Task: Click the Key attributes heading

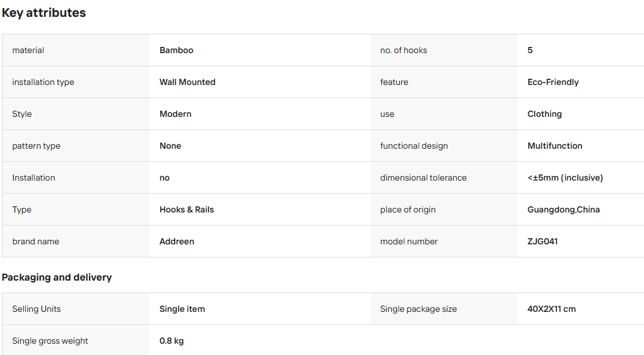Action: [x=44, y=12]
